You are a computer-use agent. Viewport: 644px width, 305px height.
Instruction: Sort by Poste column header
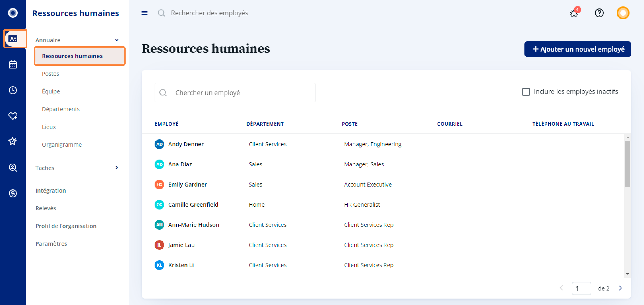pos(350,124)
